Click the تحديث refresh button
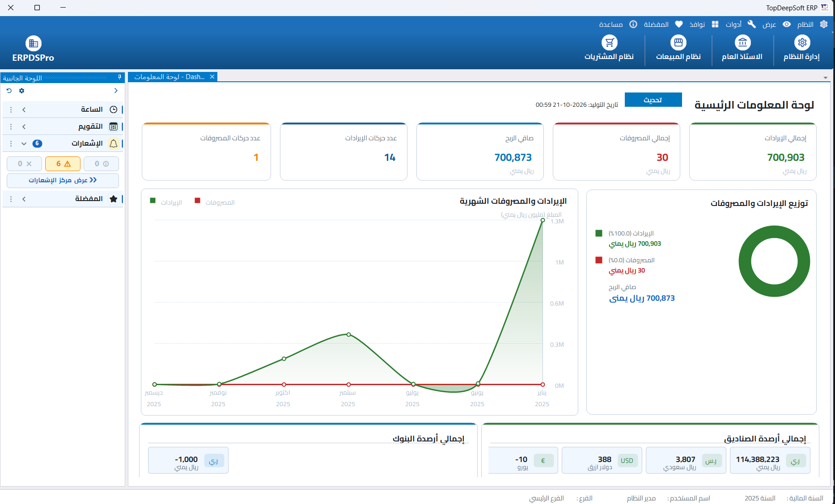 click(x=653, y=100)
